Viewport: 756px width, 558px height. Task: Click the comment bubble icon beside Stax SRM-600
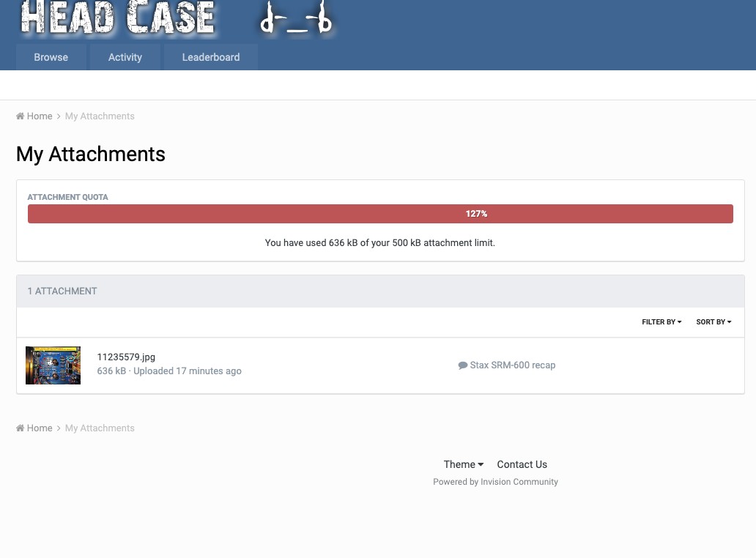point(463,365)
